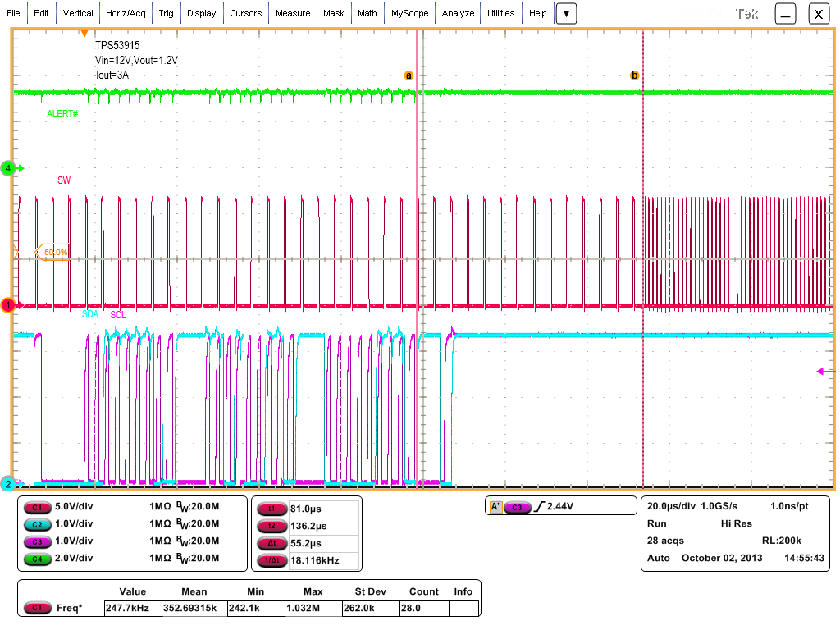Open the Measure menu

point(293,13)
